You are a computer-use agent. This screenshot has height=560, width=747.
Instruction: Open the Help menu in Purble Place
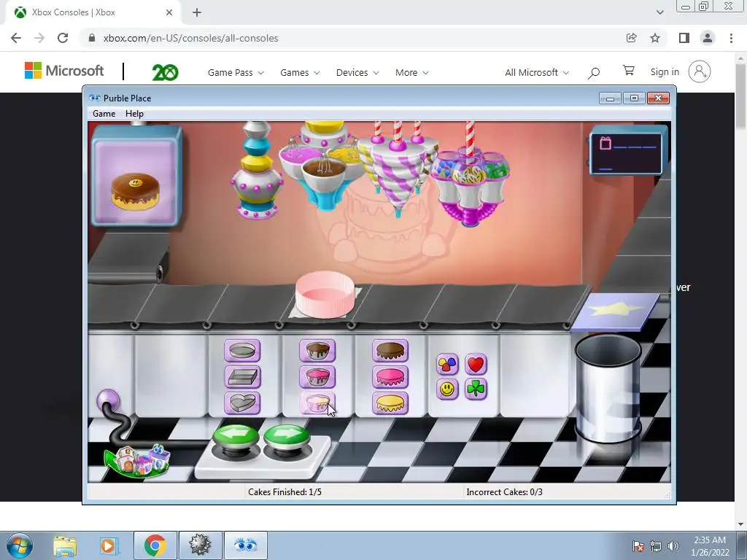point(134,114)
